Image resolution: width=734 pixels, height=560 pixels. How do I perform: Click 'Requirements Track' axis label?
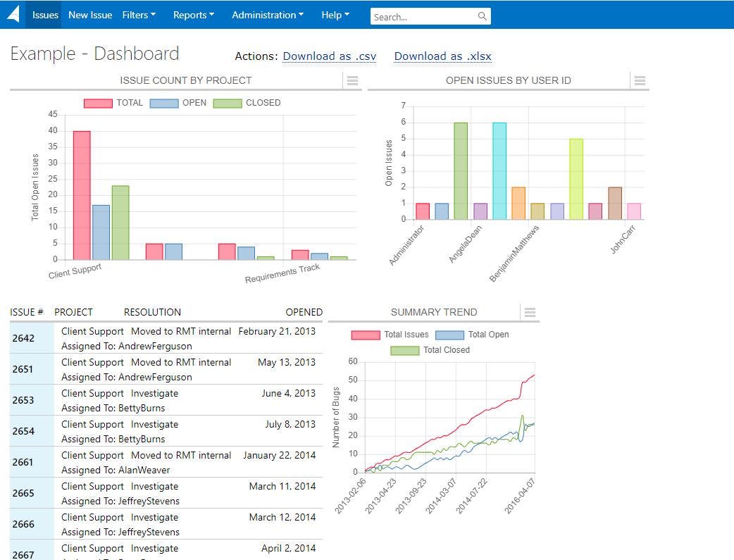tap(282, 273)
